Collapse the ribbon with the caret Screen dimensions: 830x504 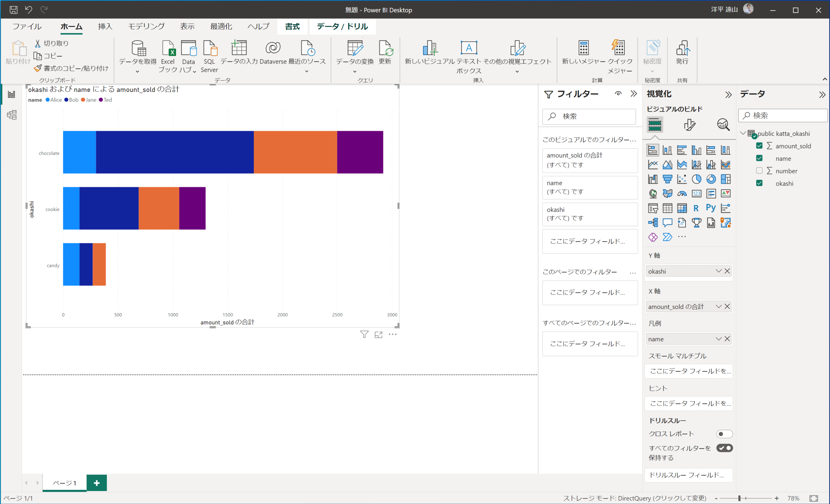(825, 79)
